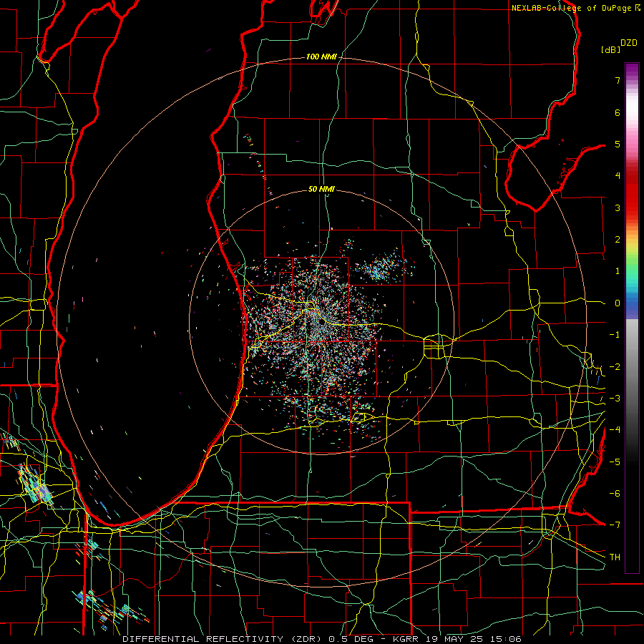This screenshot has height=644, width=644.
Task: Click the 3 value on the color scale
Action: (618, 208)
